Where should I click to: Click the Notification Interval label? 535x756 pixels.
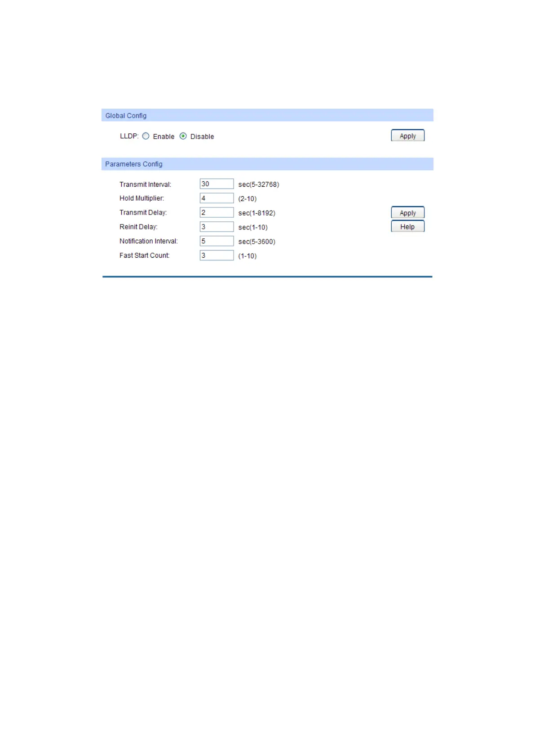click(149, 241)
